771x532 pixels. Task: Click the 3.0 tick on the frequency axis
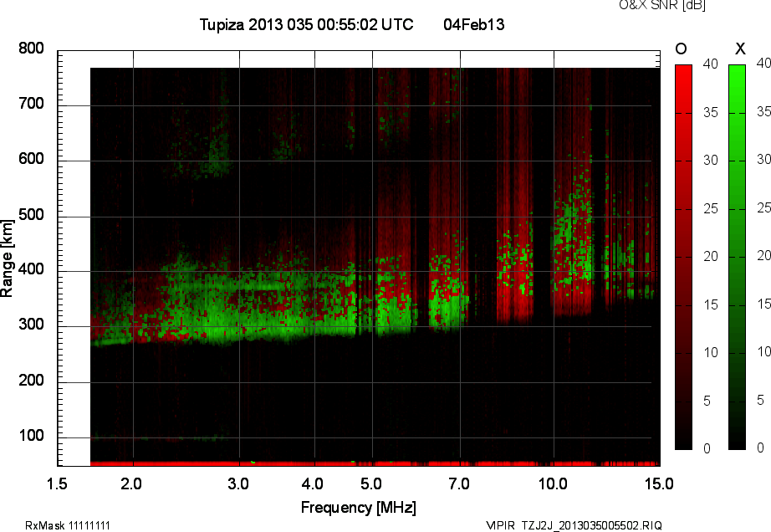[239, 483]
